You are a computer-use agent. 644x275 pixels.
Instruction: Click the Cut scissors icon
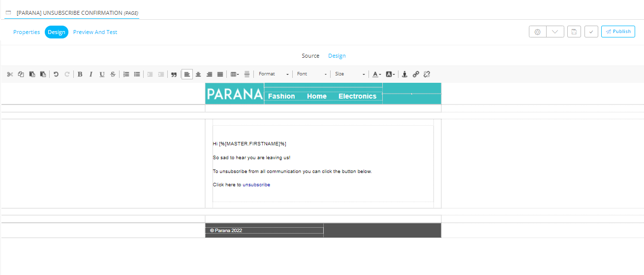point(10,74)
